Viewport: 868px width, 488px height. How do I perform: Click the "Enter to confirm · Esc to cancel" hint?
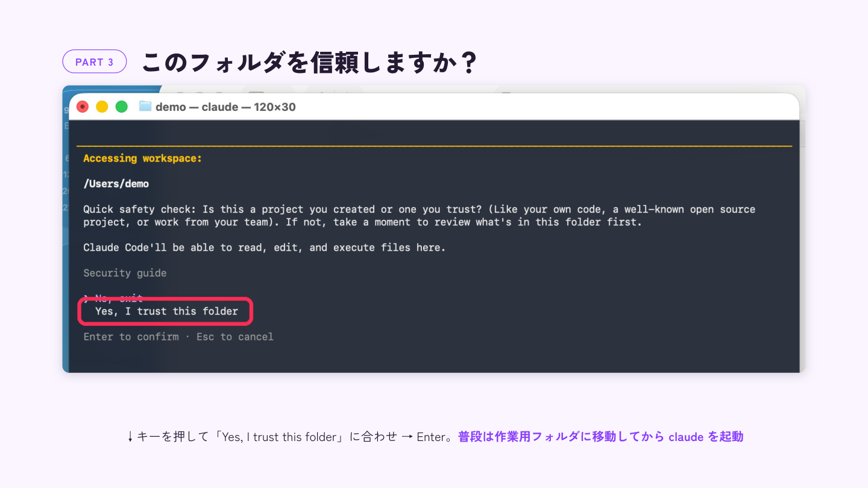point(178,337)
